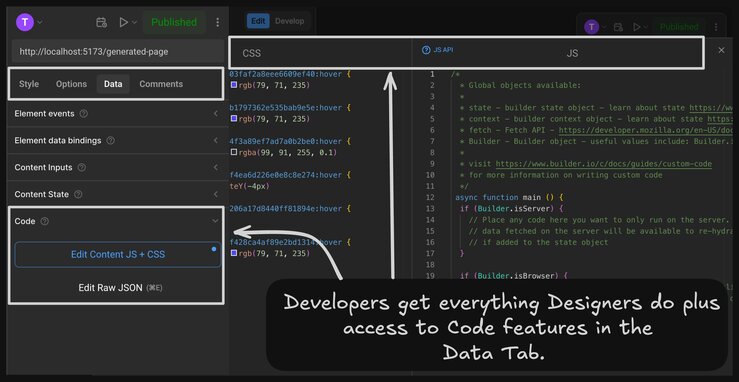Click the 206a17d8440ff81894e:hover selector

(286, 209)
